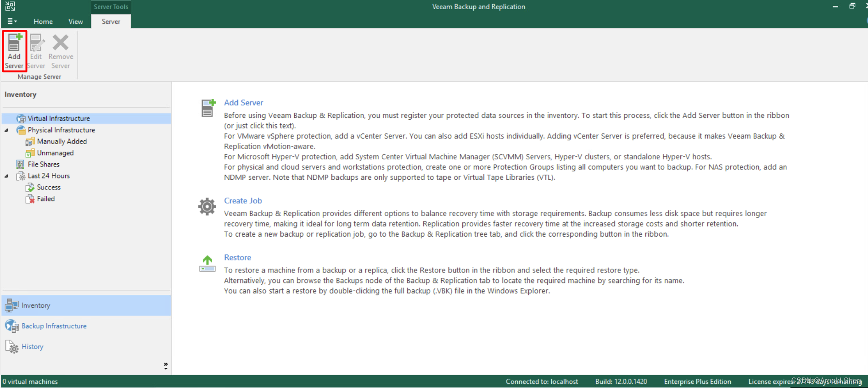Switch to the Home tab
Image resolution: width=868 pixels, height=388 pixels.
pos(43,22)
